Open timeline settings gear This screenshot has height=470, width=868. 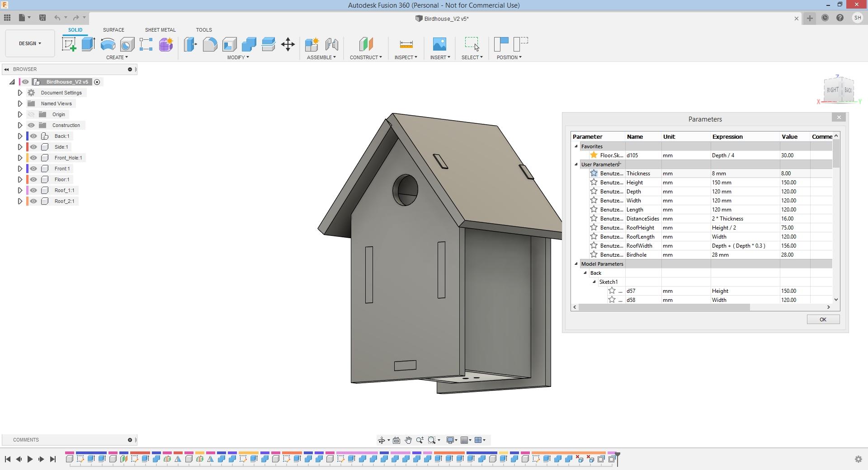[859, 459]
